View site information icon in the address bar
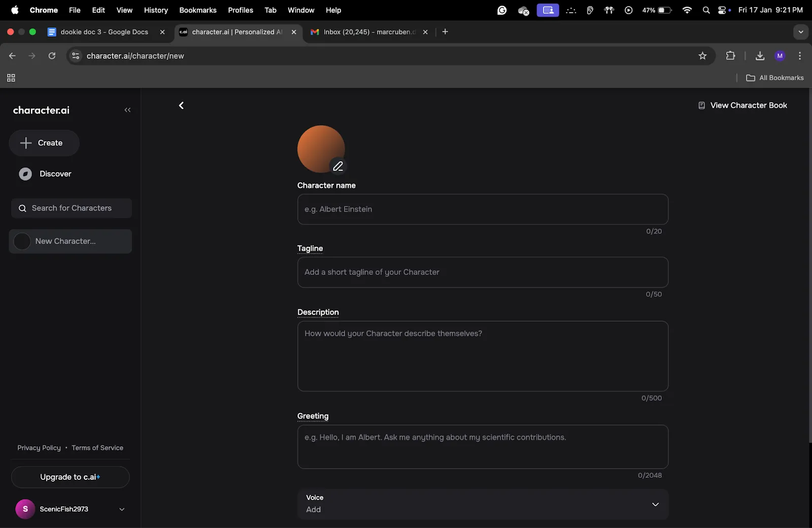 click(76, 56)
